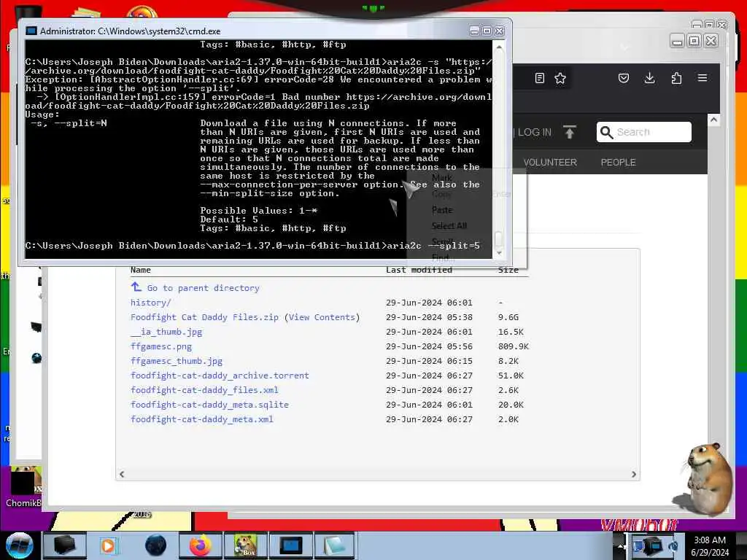Viewport: 747px width, 560px height.
Task: Open foodfight-cat-daddy_files.xml link
Action: pyautogui.click(x=204, y=390)
